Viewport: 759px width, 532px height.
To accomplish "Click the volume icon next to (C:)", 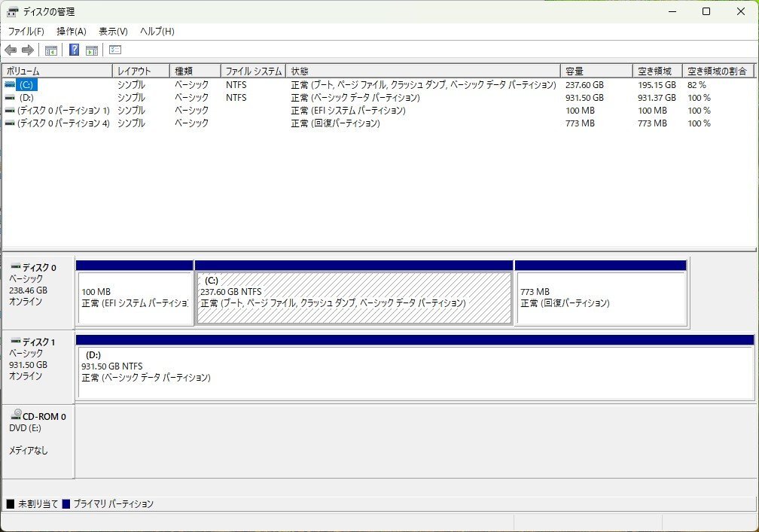I will click(x=8, y=84).
